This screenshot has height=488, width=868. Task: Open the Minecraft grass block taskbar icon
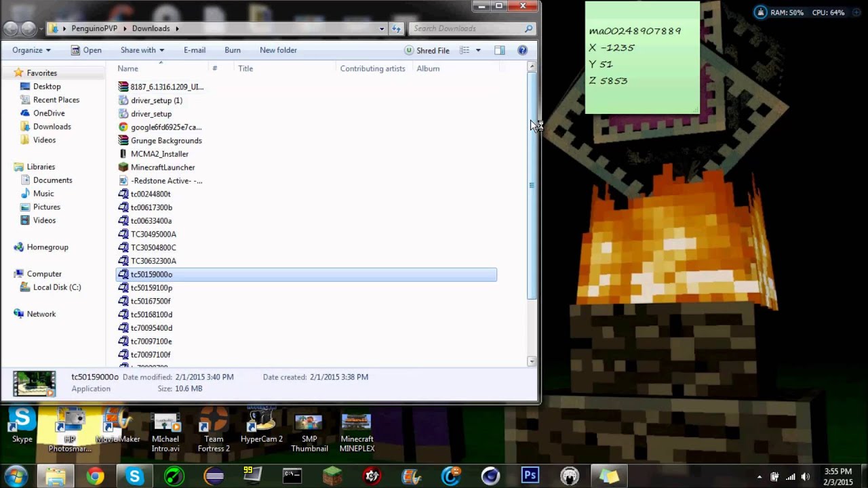click(332, 476)
